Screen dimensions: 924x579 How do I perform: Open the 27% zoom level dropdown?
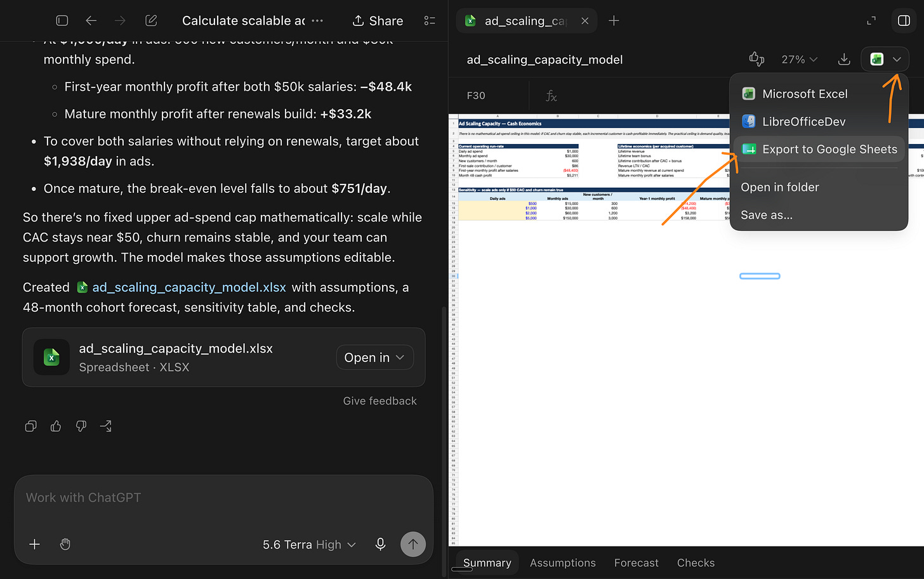point(800,60)
